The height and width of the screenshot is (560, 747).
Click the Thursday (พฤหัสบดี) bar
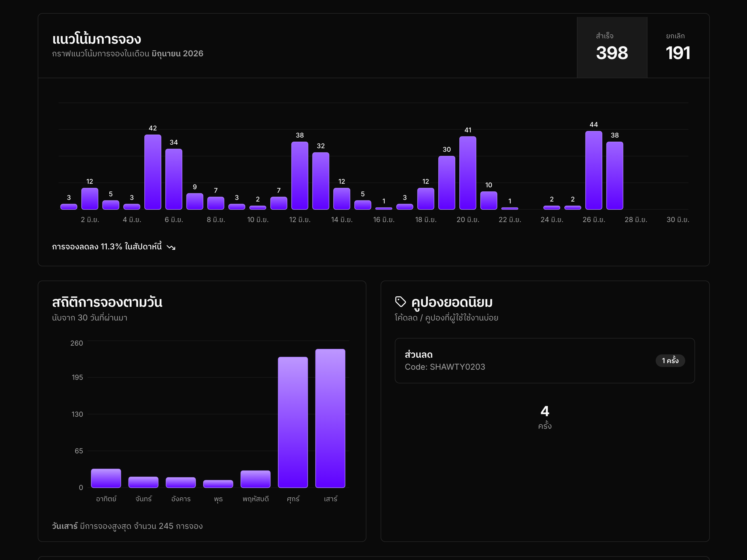(x=255, y=479)
